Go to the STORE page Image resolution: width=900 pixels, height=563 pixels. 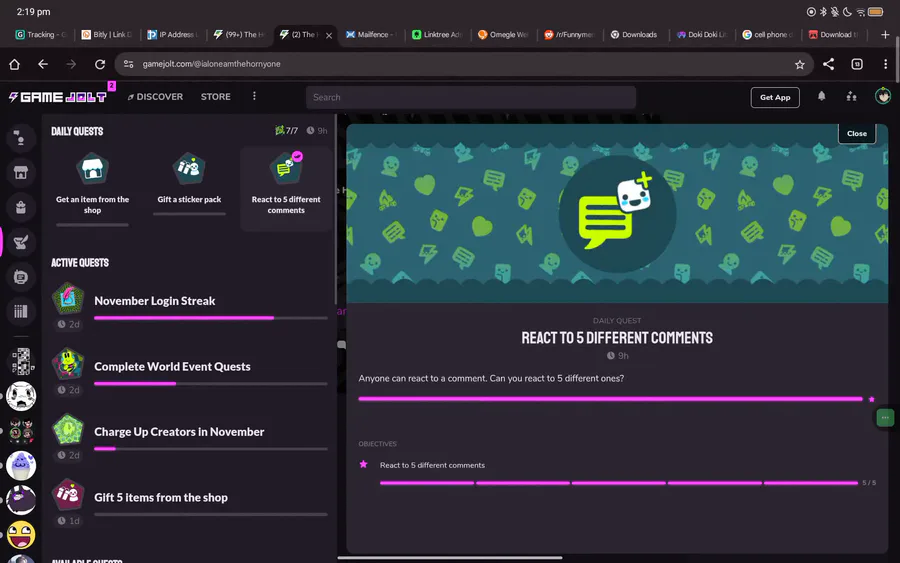tap(216, 97)
